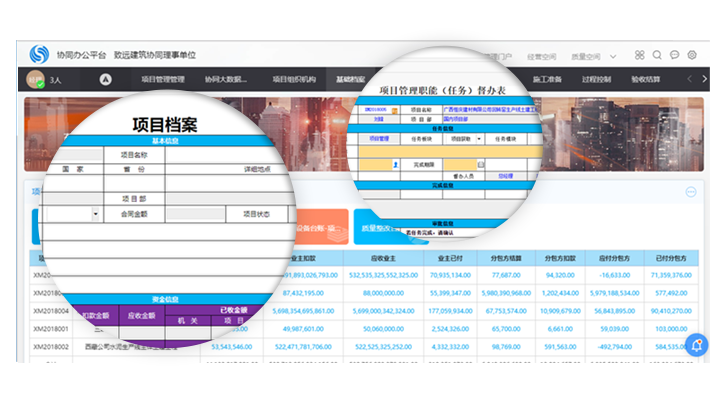The image size is (720, 411).
Task: Open the blue bell notification button
Action: 696,345
